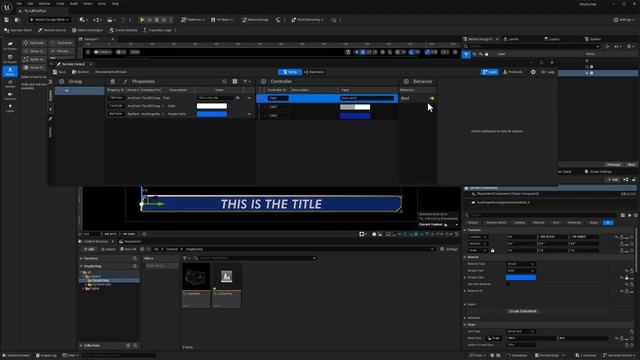The width and height of the screenshot is (640, 360).
Task: Click the Unreal Engine logo icon
Action: [7, 7]
